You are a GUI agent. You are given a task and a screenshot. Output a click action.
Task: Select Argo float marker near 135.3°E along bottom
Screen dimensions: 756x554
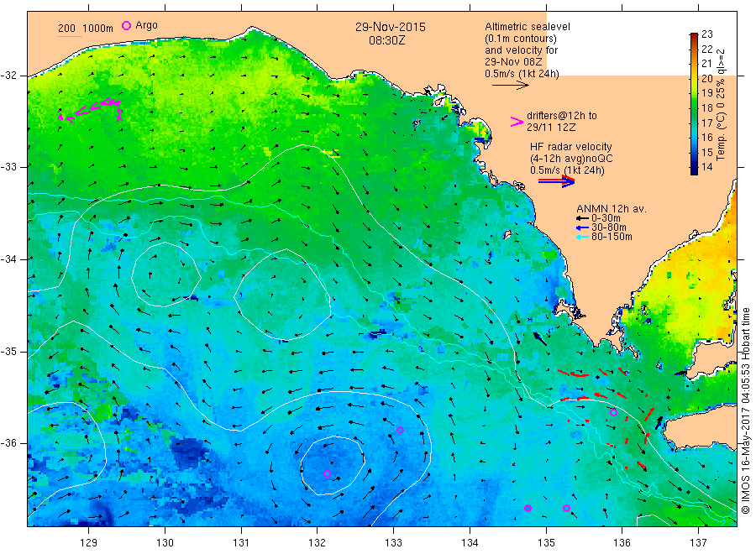coord(566,508)
